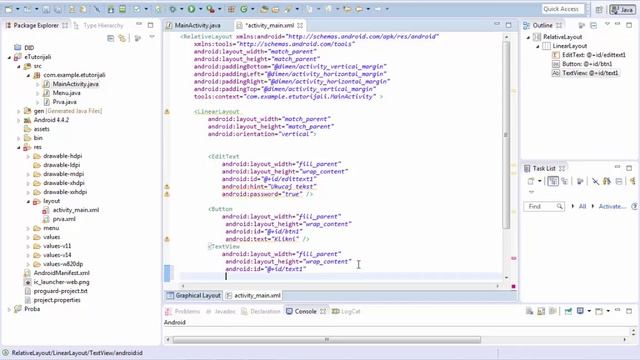Open the Android SDK Manager icon

coord(111,9)
